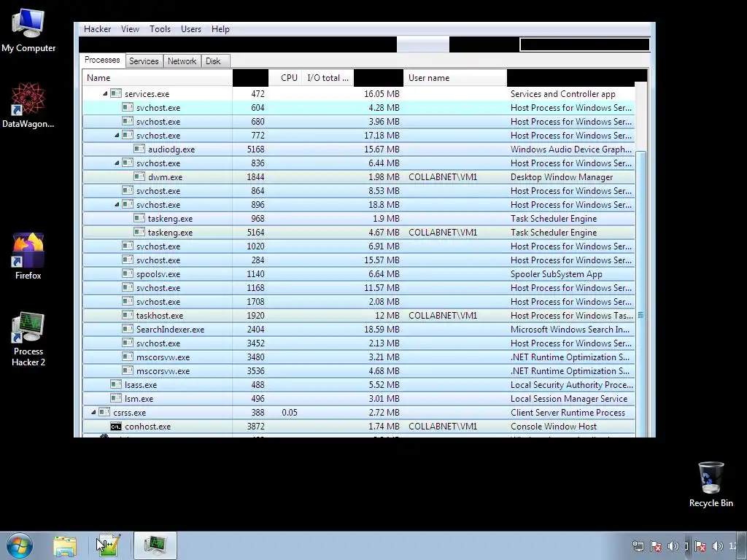747x560 pixels.
Task: Collapse the svchost.exe 772 subtree
Action: tap(117, 135)
